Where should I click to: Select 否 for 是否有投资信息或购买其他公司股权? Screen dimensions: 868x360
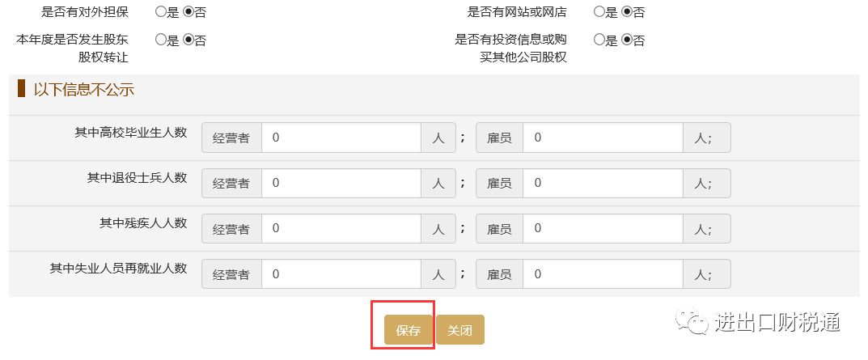(627, 40)
